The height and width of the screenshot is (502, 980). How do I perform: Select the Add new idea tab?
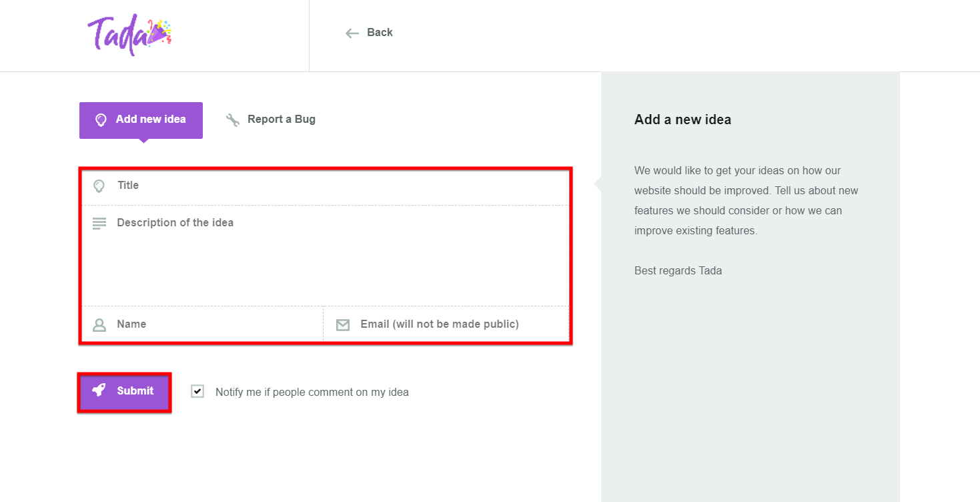(x=141, y=120)
